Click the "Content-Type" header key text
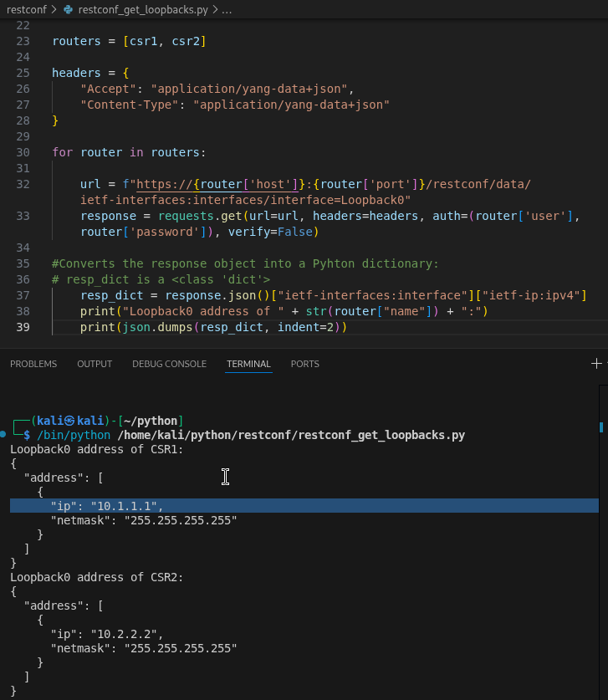 click(x=129, y=105)
